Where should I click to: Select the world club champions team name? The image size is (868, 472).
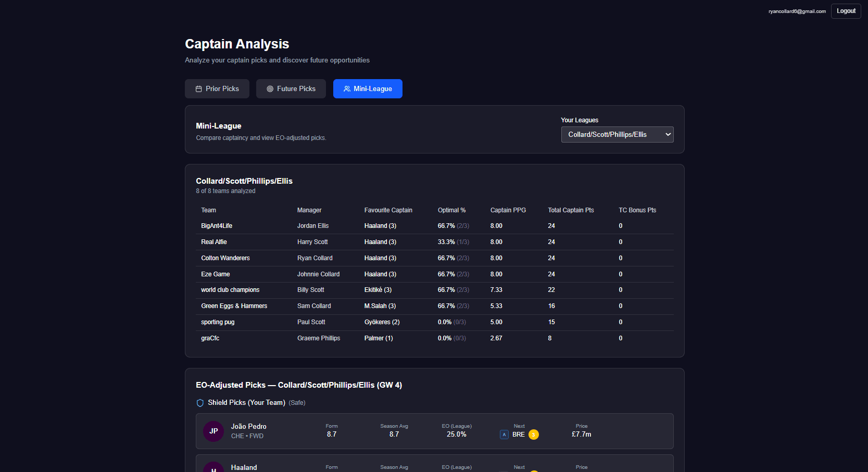point(230,290)
